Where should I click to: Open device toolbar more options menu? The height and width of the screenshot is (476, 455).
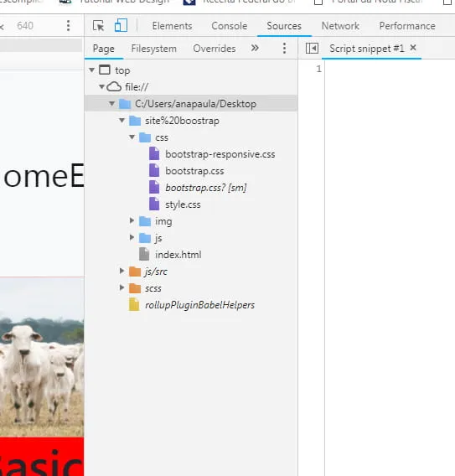(x=69, y=26)
